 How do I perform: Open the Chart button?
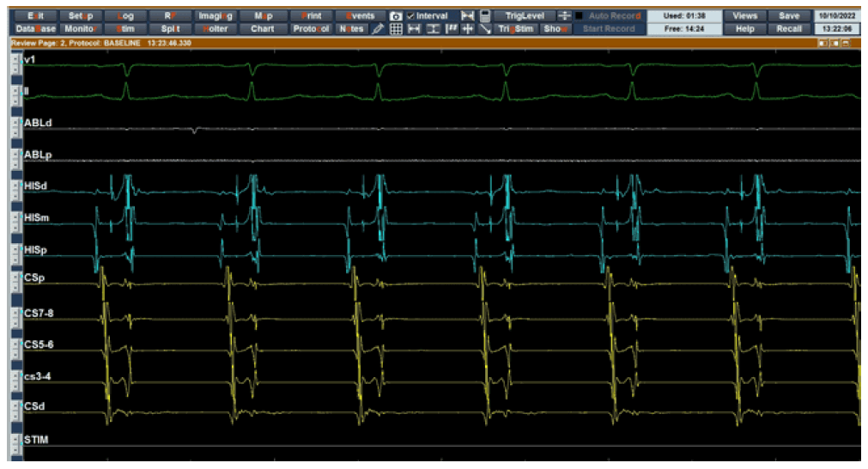click(x=263, y=29)
